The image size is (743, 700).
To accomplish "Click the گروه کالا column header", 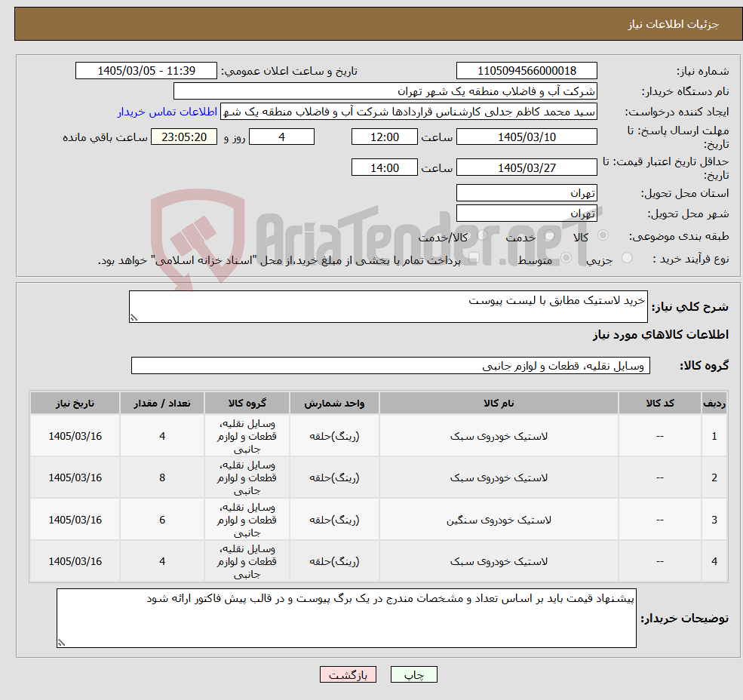I will point(247,403).
